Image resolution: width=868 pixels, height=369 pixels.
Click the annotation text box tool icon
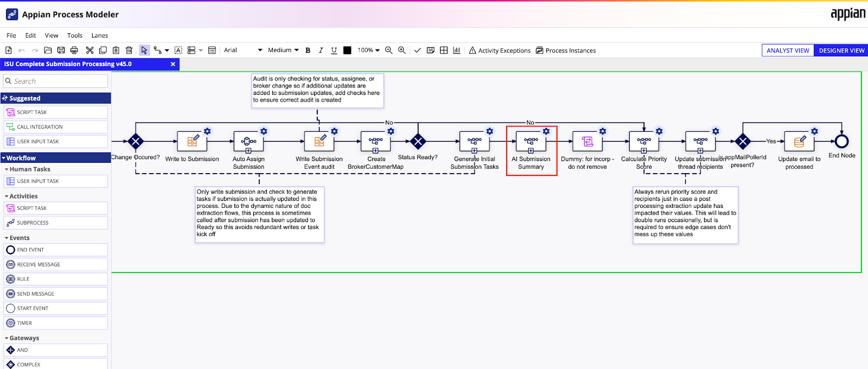(x=178, y=50)
